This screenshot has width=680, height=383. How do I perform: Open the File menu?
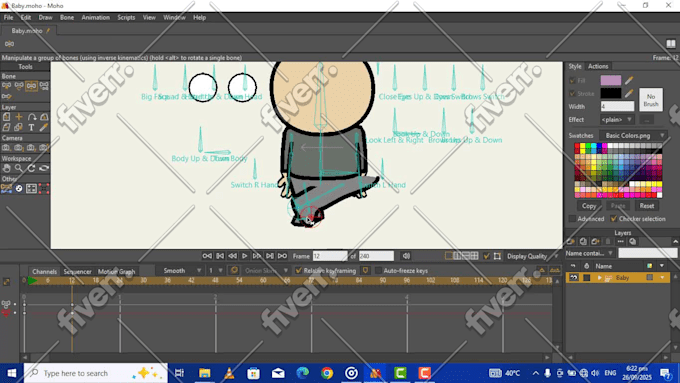(8, 17)
